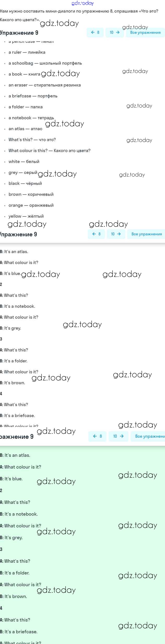
Task: Open "Все упражнения" in the middle bar
Action: (146, 234)
